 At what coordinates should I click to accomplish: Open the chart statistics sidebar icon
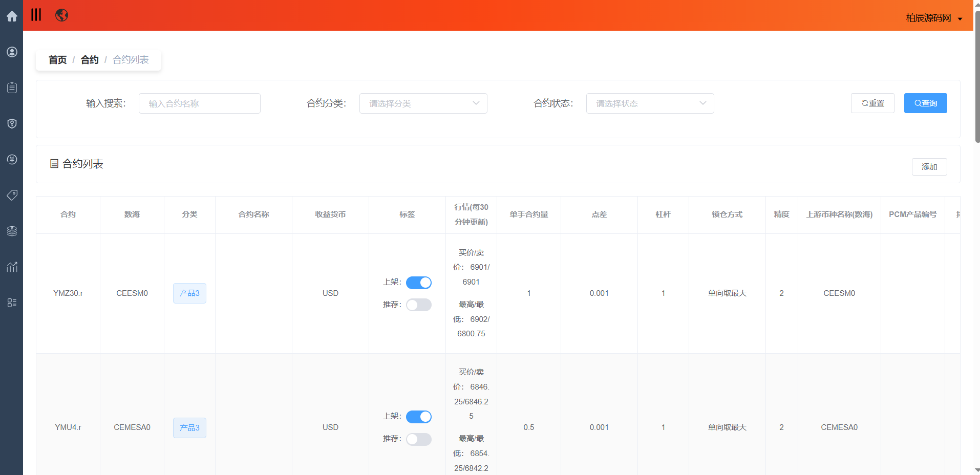[x=12, y=267]
